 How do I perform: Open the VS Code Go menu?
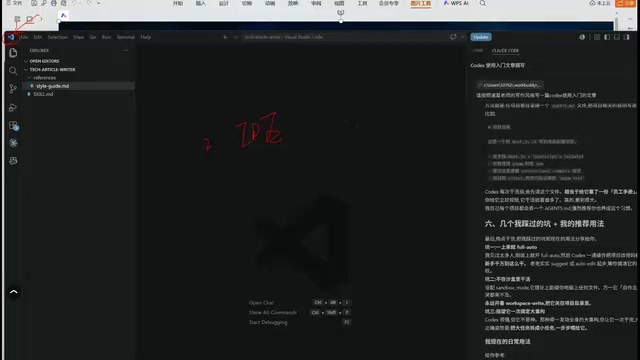[x=93, y=37]
